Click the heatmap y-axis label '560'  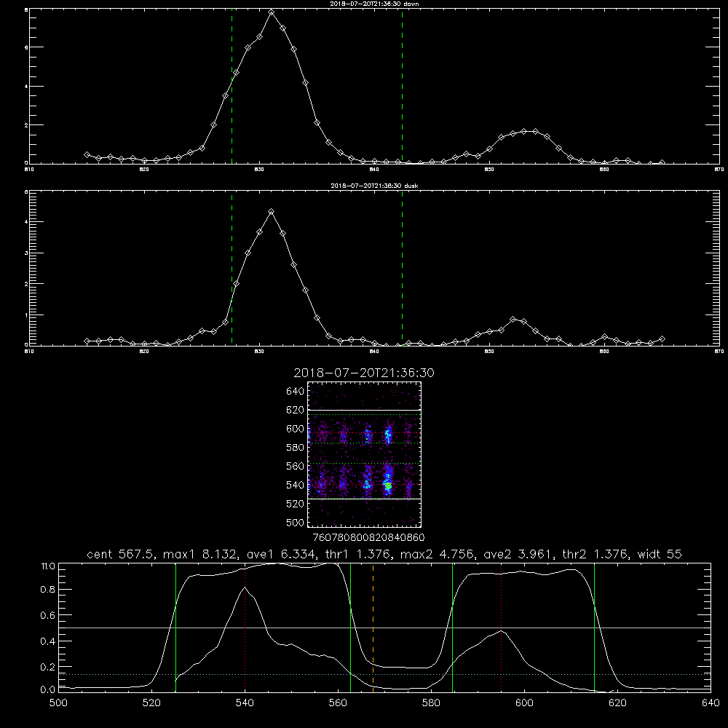[x=295, y=466]
